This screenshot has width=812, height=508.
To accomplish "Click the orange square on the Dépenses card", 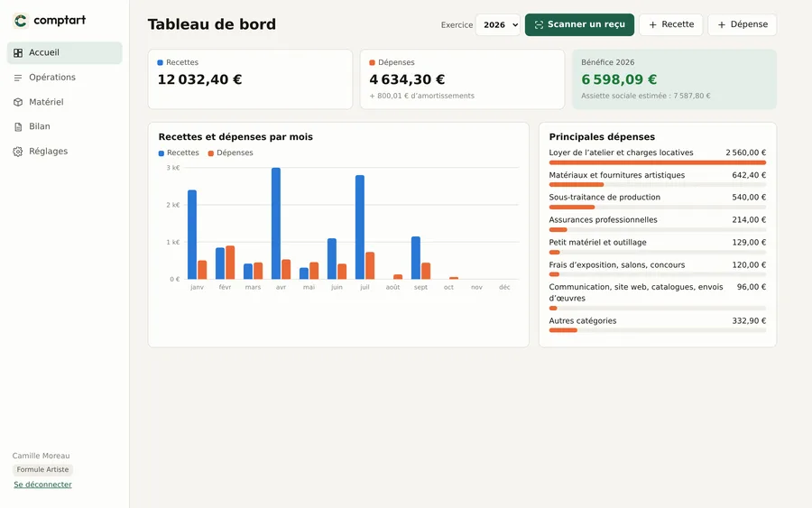I will click(x=372, y=62).
